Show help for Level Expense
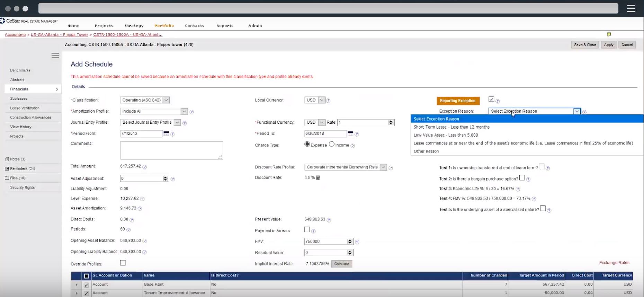Viewport: 644px width, 297px height. pyautogui.click(x=142, y=199)
